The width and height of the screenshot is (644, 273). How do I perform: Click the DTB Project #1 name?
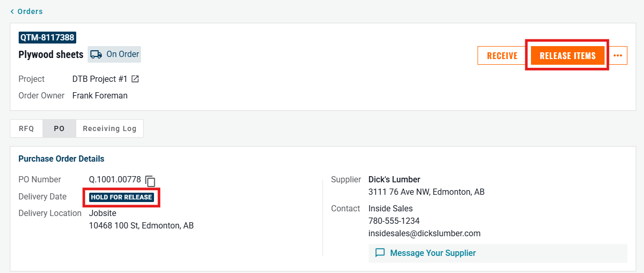tap(100, 79)
